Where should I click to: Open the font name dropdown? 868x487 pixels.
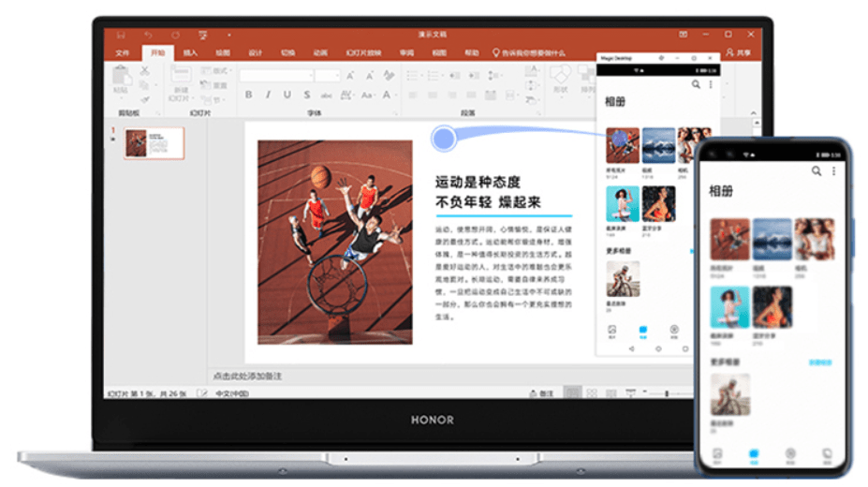(x=276, y=75)
